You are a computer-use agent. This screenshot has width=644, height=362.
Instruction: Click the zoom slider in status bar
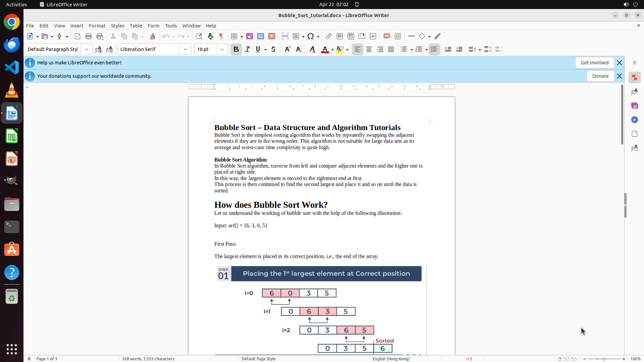tap(604, 359)
